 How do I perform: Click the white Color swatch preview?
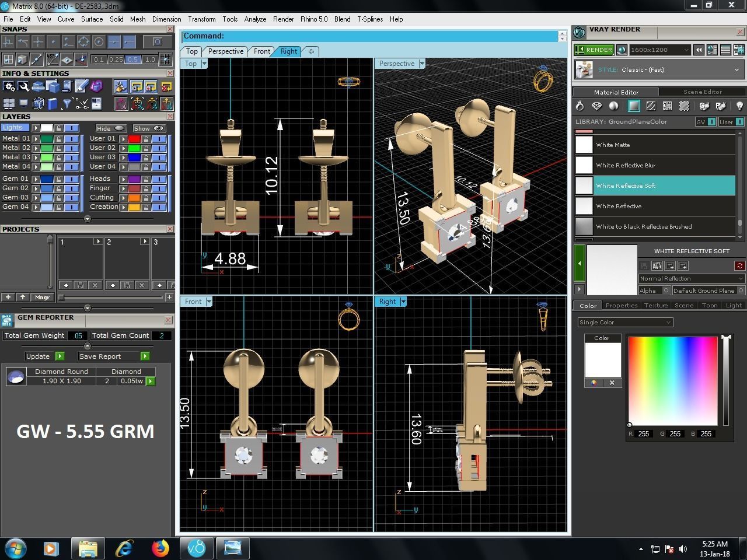coord(603,360)
